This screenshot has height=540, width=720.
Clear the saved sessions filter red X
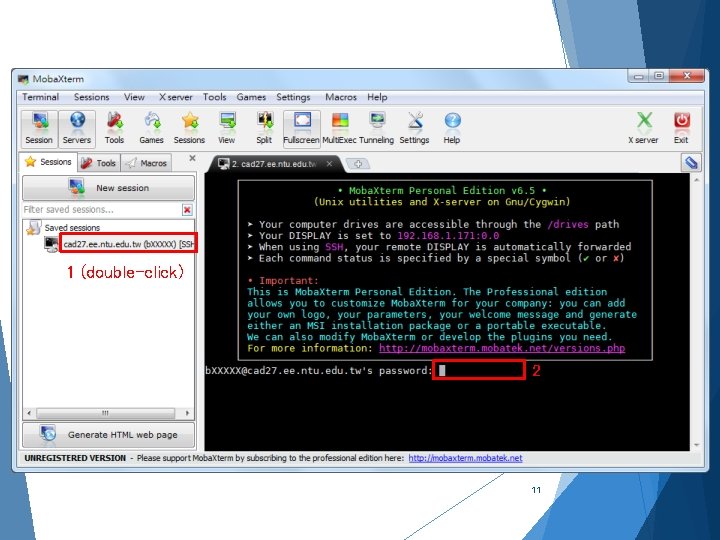(187, 210)
